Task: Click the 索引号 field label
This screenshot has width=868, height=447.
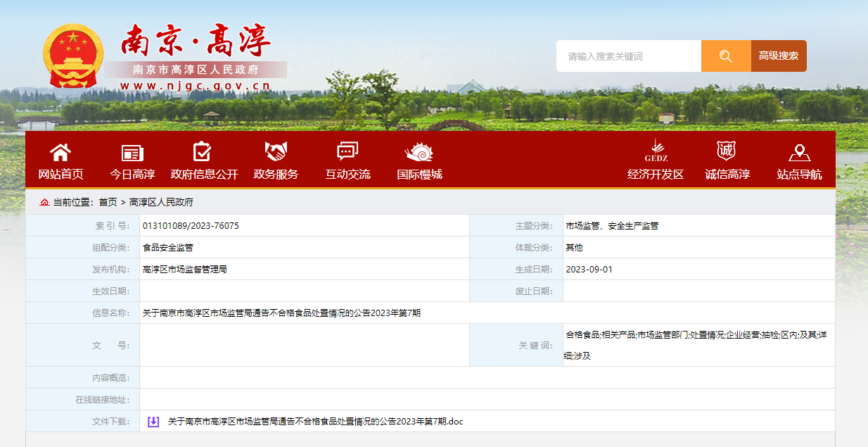Action: point(112,226)
